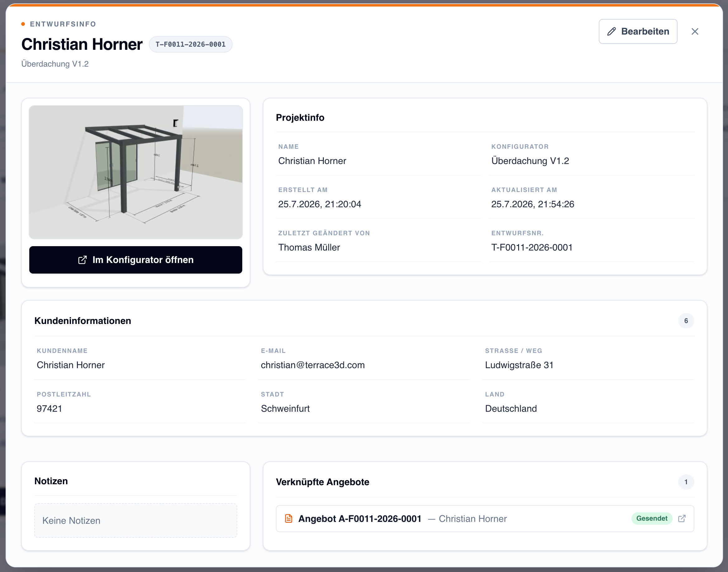Click the Keine Notizen notes box
The image size is (728, 572).
[x=136, y=520]
